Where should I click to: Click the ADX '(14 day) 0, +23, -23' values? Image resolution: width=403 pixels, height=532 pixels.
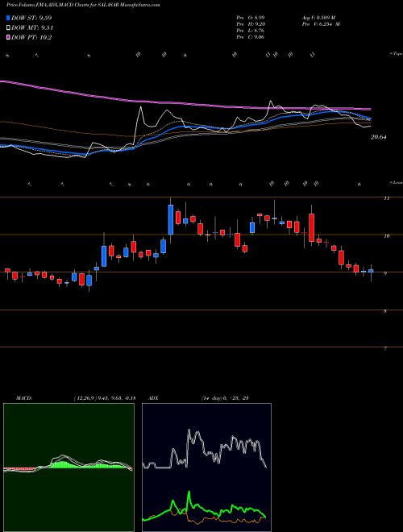[225, 398]
